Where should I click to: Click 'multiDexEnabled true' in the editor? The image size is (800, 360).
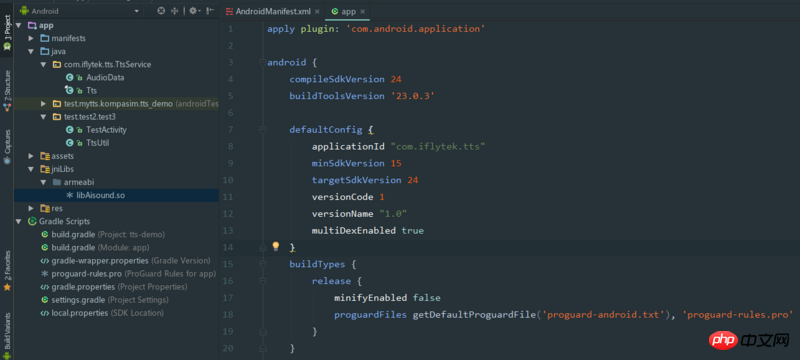[368, 230]
